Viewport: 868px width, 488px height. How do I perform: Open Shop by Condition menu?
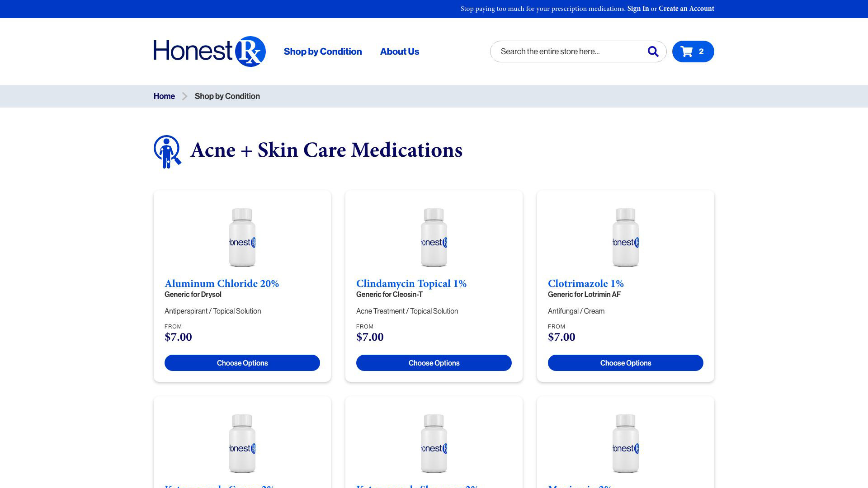pyautogui.click(x=323, y=52)
